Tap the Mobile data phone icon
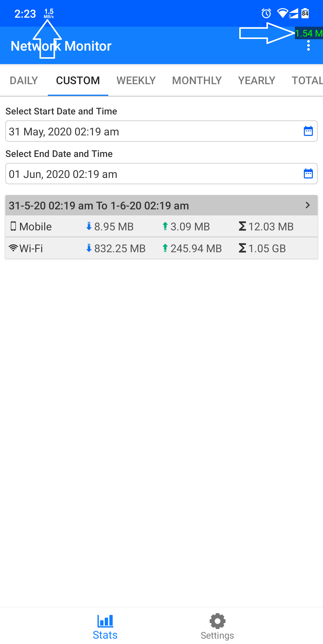323x644 pixels. pyautogui.click(x=13, y=226)
